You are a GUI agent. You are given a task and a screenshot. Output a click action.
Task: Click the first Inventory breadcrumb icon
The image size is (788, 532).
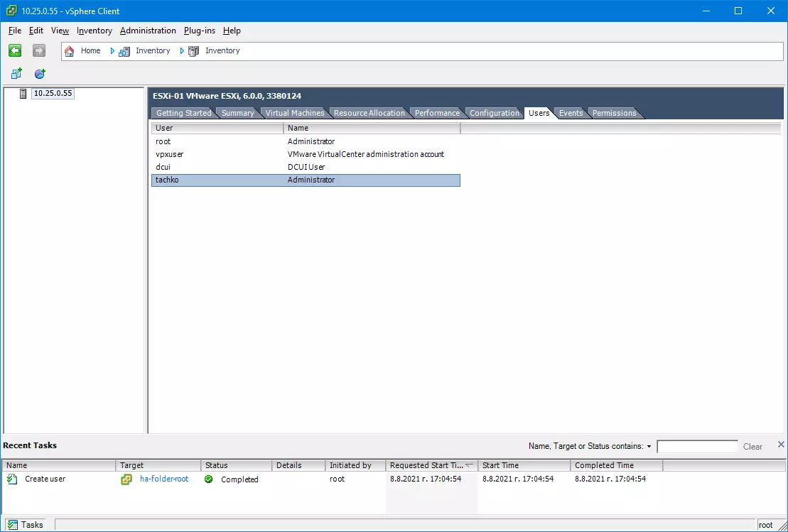[x=124, y=50]
